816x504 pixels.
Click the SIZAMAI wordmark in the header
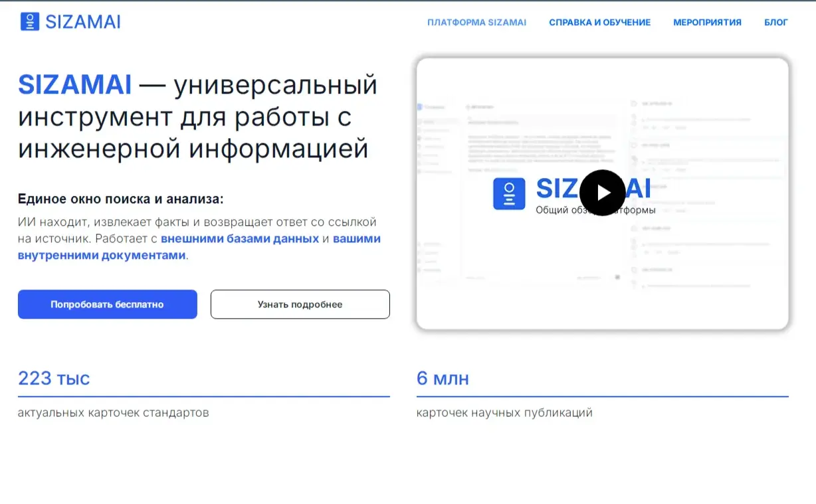(83, 22)
